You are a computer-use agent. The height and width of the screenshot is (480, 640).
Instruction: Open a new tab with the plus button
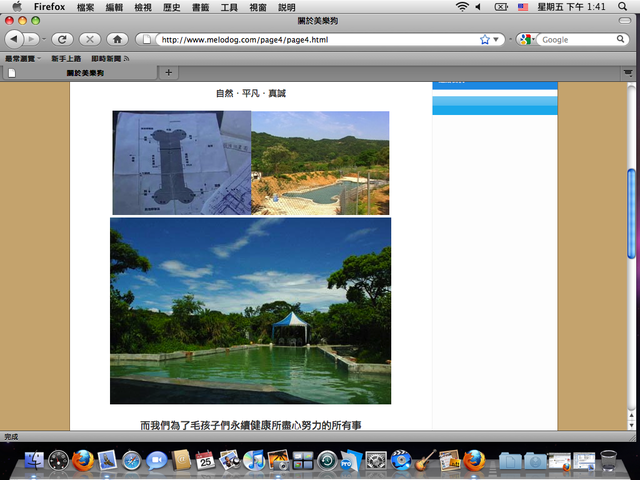click(x=168, y=72)
